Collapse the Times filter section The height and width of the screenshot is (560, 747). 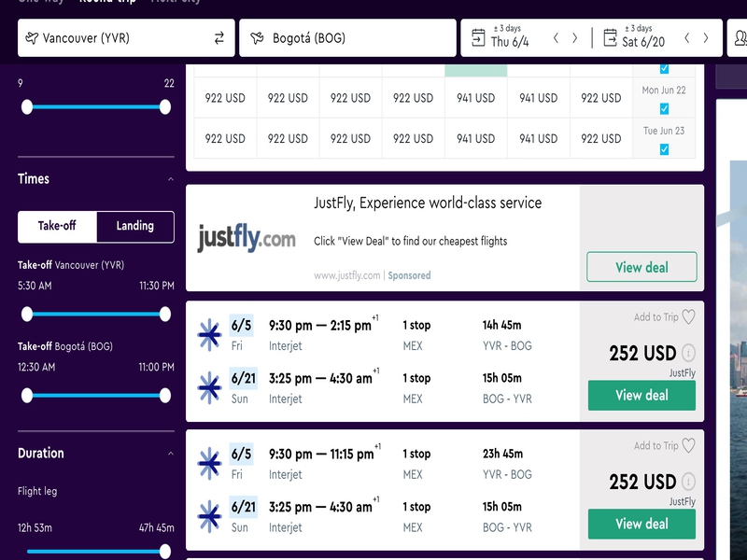171,179
